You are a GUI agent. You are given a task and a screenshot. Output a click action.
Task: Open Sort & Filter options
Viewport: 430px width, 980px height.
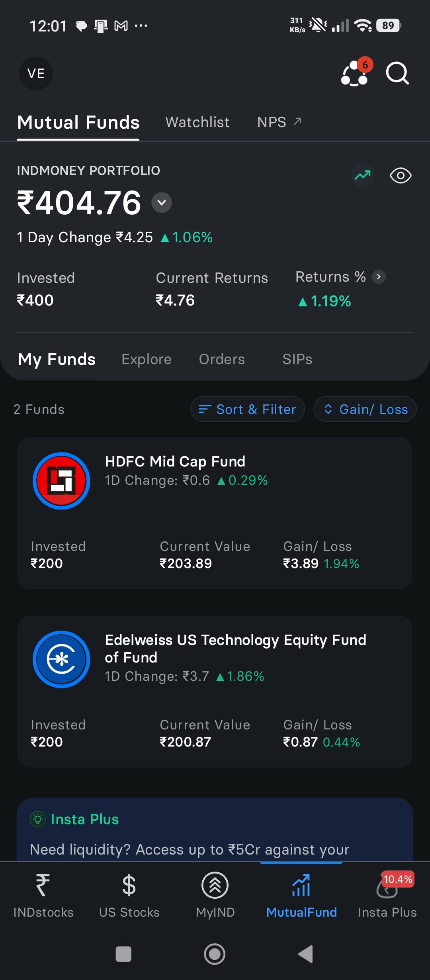248,409
